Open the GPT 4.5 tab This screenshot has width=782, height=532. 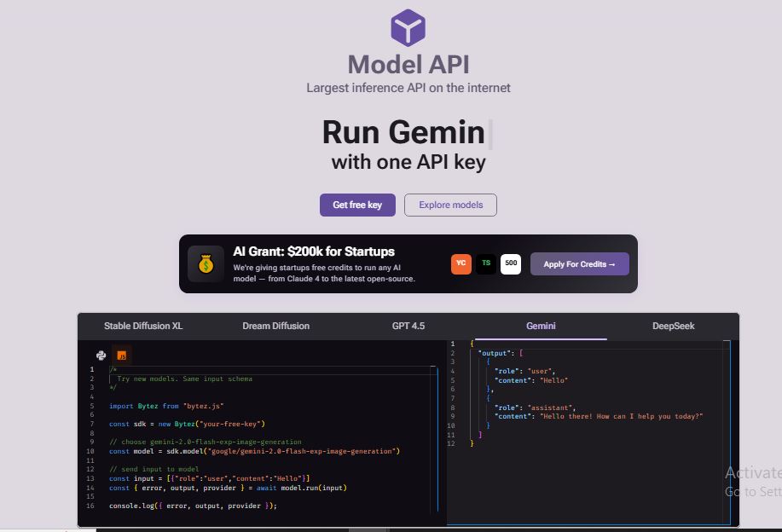click(x=408, y=326)
